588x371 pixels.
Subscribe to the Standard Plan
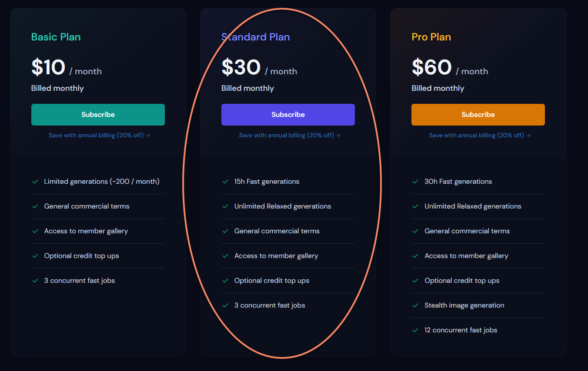tap(288, 115)
